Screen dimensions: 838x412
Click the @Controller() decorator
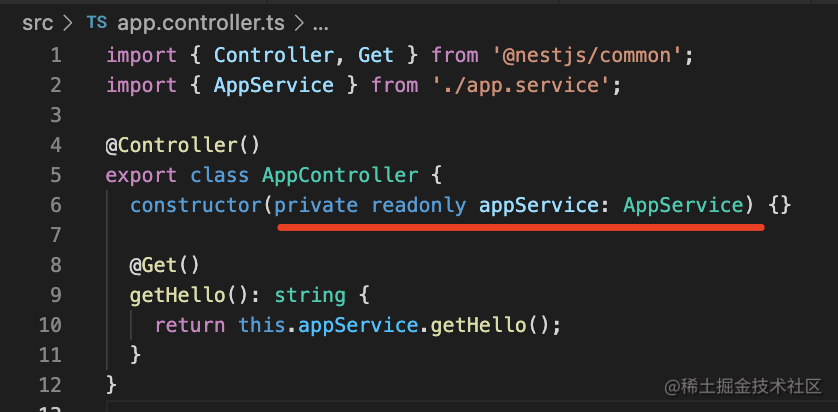(x=169, y=145)
